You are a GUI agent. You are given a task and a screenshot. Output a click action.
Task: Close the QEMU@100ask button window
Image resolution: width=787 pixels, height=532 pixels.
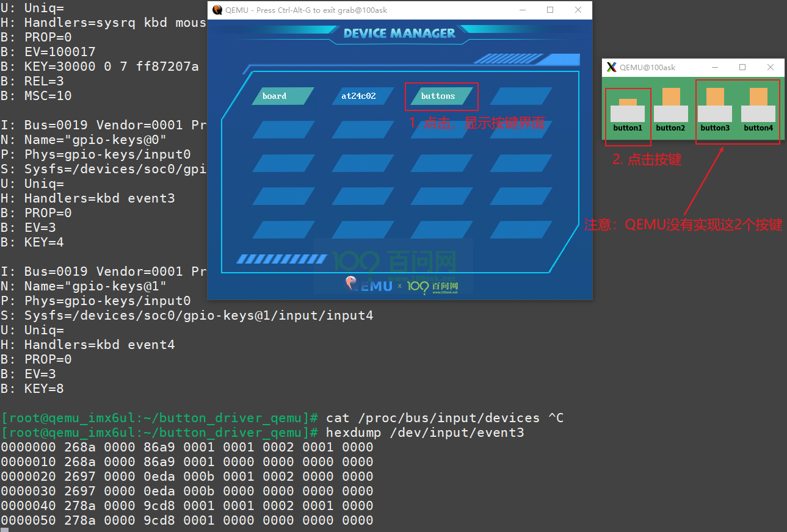(771, 67)
